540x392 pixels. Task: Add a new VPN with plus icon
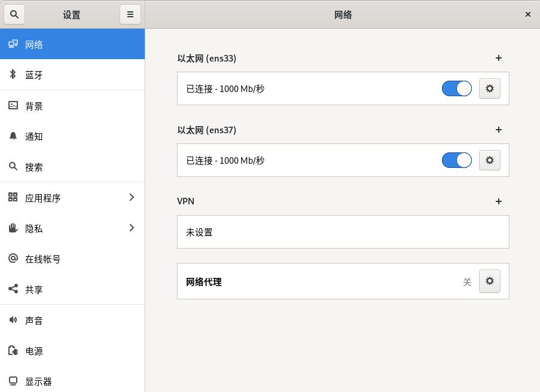(499, 201)
